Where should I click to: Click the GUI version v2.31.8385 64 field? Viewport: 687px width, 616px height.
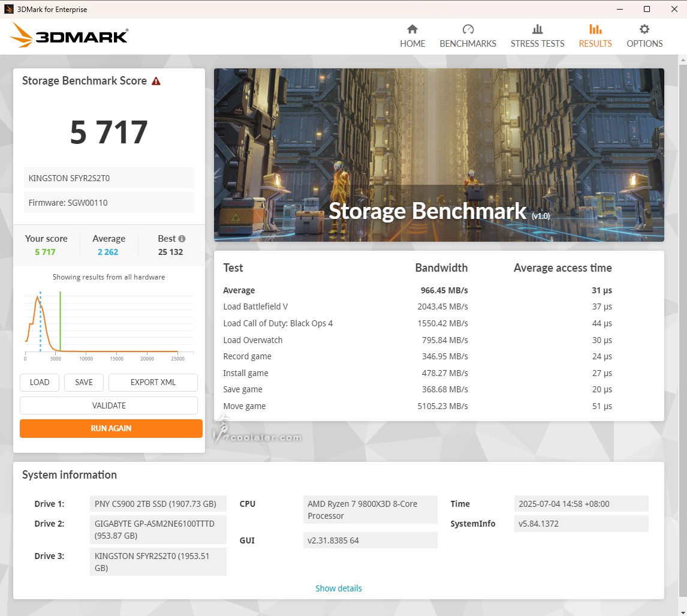click(370, 540)
